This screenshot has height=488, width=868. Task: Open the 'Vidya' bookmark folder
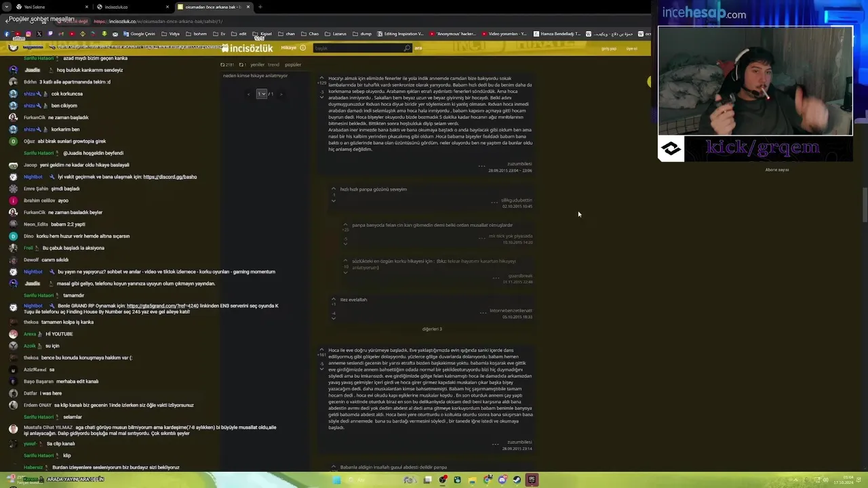[x=171, y=34]
